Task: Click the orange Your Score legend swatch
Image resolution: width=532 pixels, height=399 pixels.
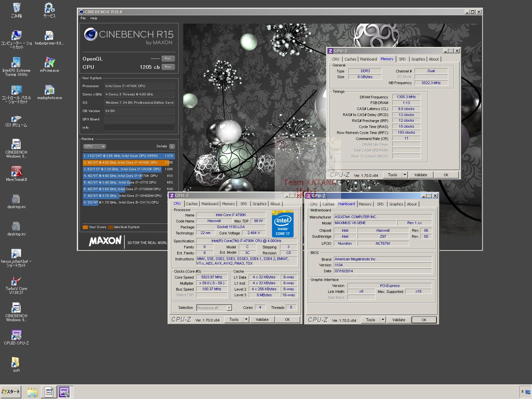Action: coord(85,227)
